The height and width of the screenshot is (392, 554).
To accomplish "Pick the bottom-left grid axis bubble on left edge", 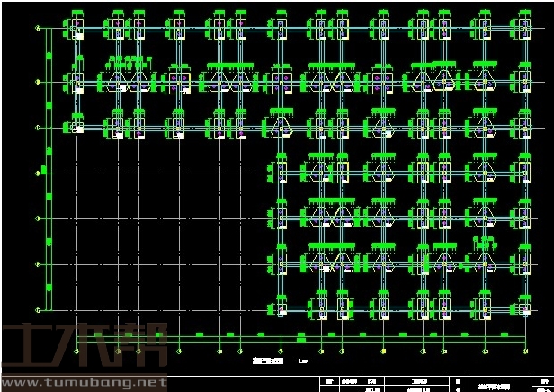I will click(x=38, y=309).
